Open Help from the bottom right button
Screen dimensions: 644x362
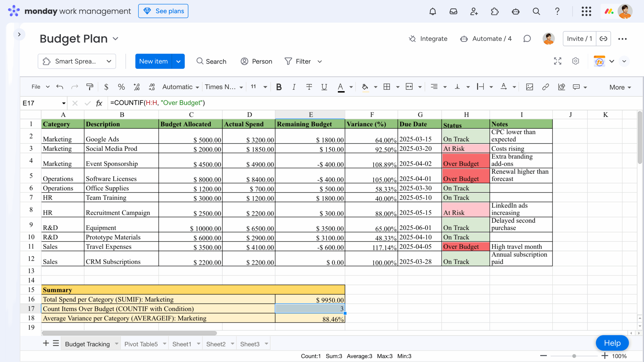coord(612,343)
